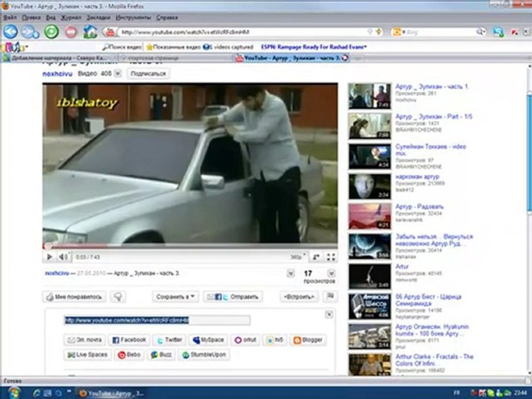Share via the hi5 button
532x399 pixels.
275,340
